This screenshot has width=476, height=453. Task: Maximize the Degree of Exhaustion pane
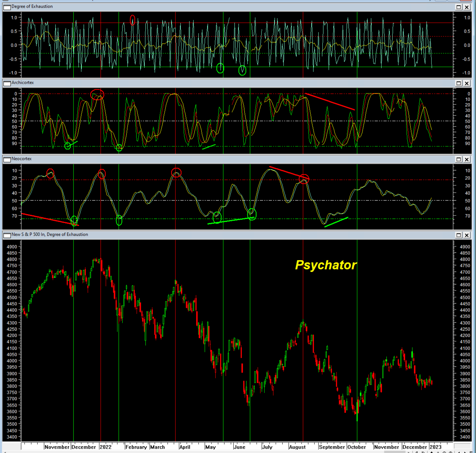tap(458, 7)
